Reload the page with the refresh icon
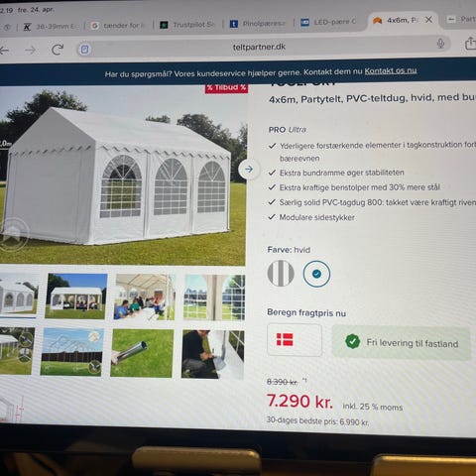 (58, 50)
